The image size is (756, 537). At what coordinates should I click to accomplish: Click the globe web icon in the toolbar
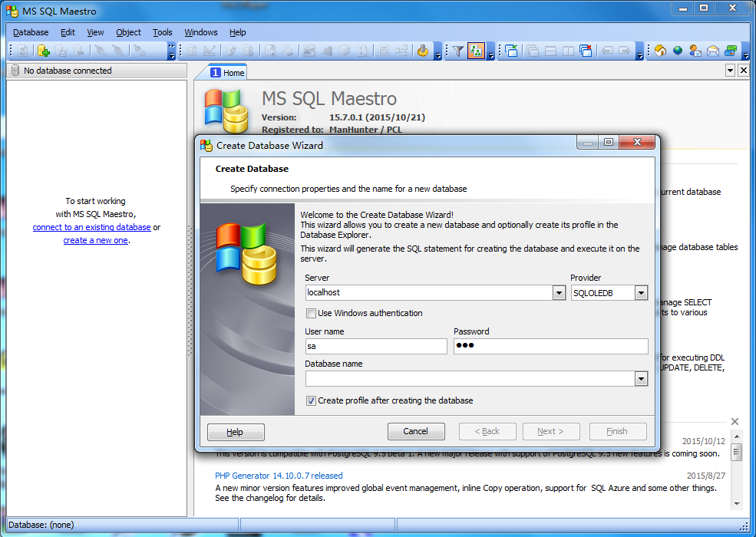click(x=676, y=51)
